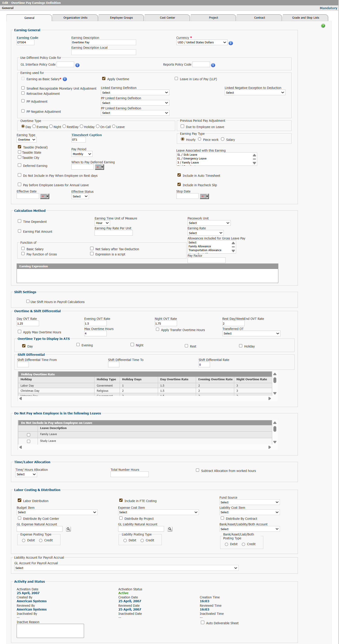
Task: Click GL Liability Natural Account search icon
Action: [x=170, y=529]
